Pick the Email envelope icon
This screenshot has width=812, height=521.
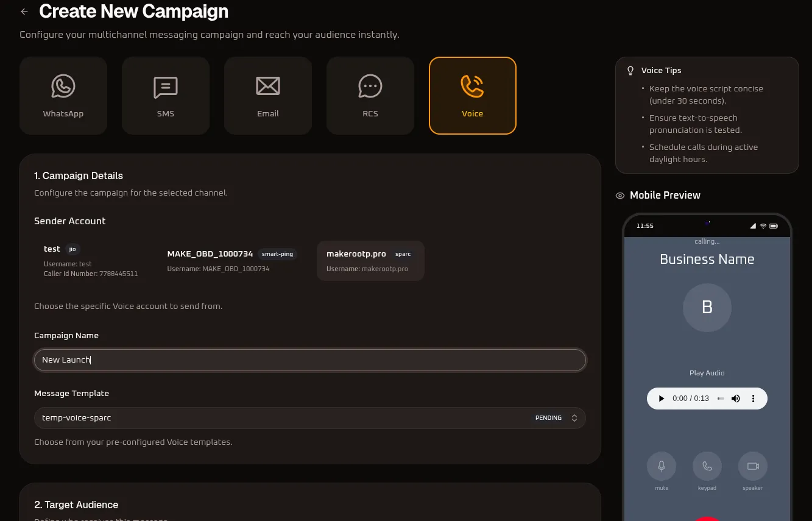pos(268,87)
